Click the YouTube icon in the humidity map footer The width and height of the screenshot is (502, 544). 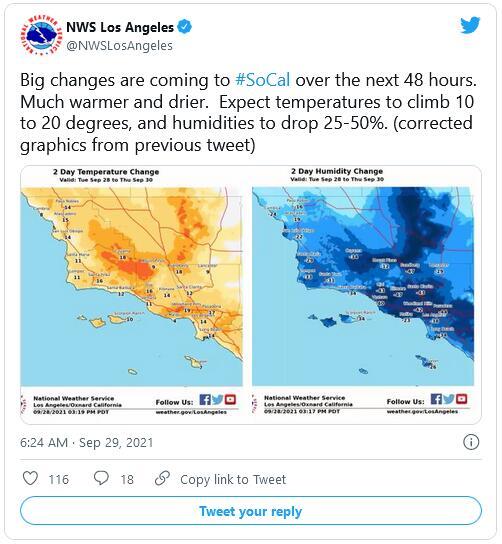point(461,399)
